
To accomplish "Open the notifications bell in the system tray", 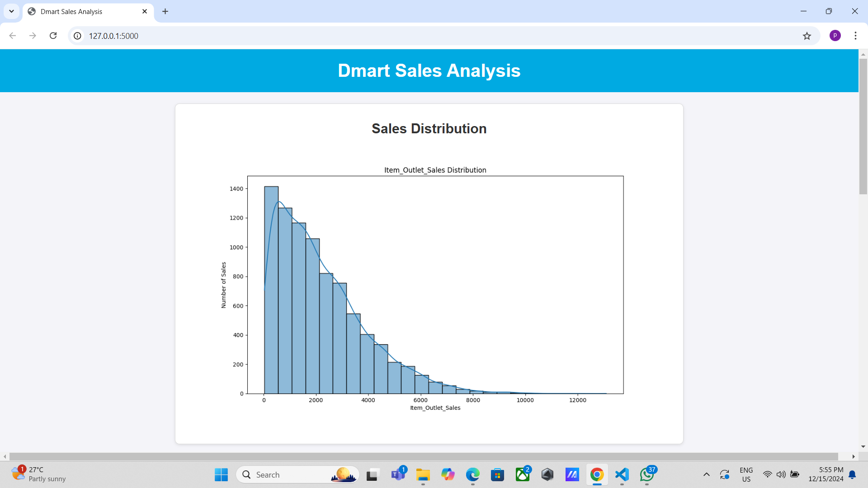I will pos(853,475).
